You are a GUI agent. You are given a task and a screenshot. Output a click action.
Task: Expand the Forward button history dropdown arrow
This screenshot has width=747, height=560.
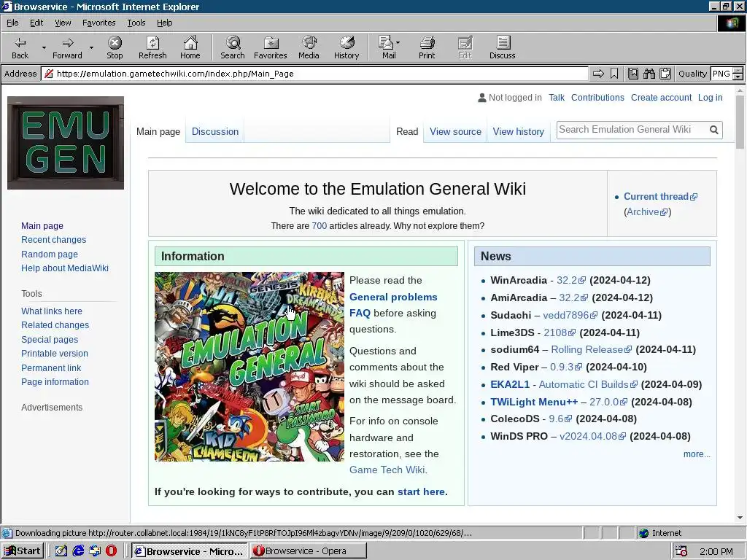coord(91,47)
